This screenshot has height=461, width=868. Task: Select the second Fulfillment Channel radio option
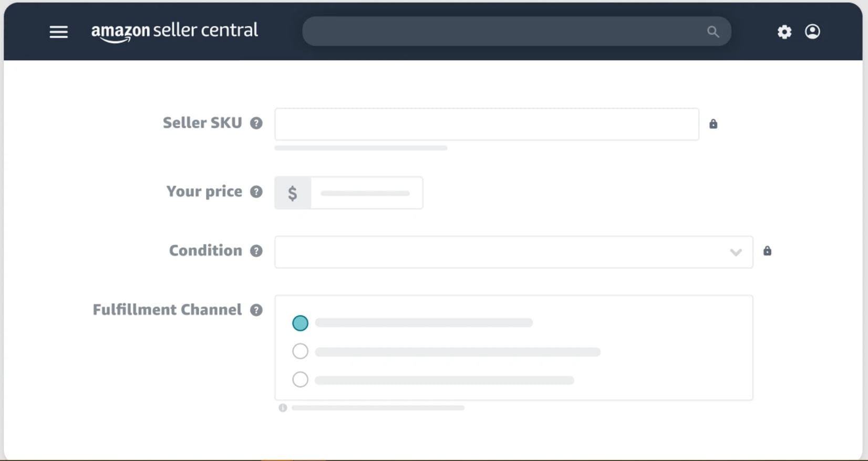[300, 351]
